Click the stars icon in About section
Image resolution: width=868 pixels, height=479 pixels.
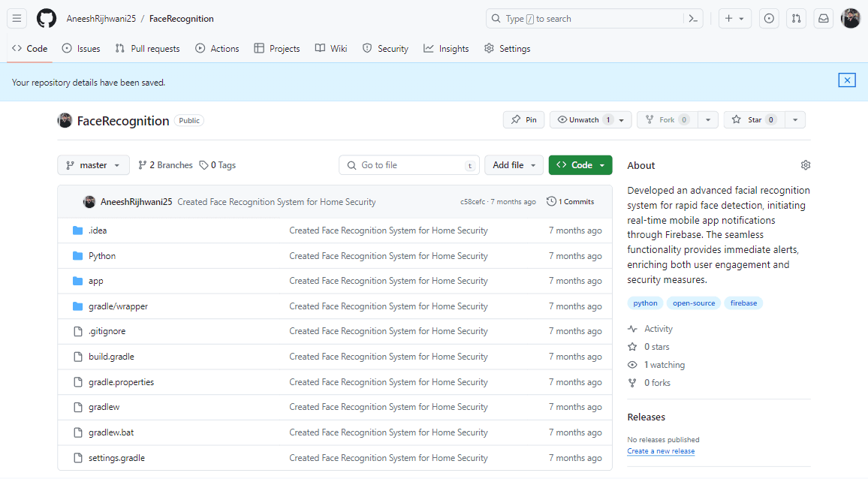[632, 347]
